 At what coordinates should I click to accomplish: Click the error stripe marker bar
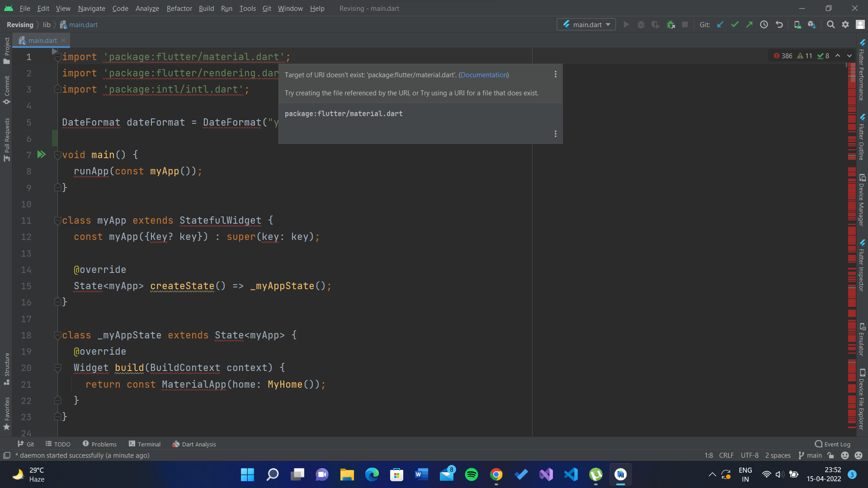point(852,246)
